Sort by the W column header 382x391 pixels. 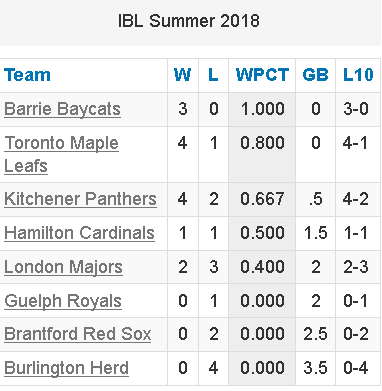183,75
